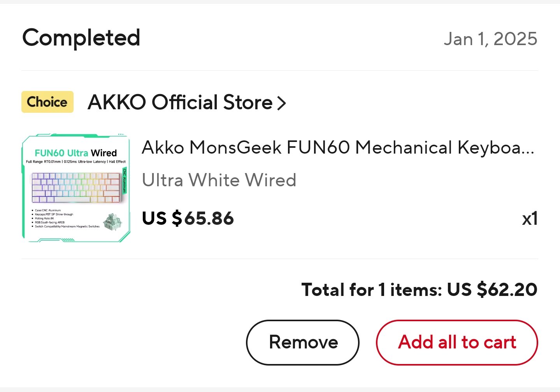Click the US $62.20 order total
The height and width of the screenshot is (392, 560).
[x=492, y=290]
